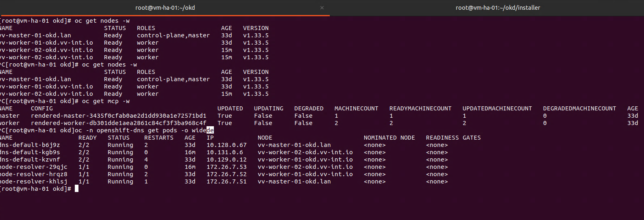This screenshot has width=644, height=220.
Task: Click IP address 172.26.7.52
Action: [x=226, y=174]
